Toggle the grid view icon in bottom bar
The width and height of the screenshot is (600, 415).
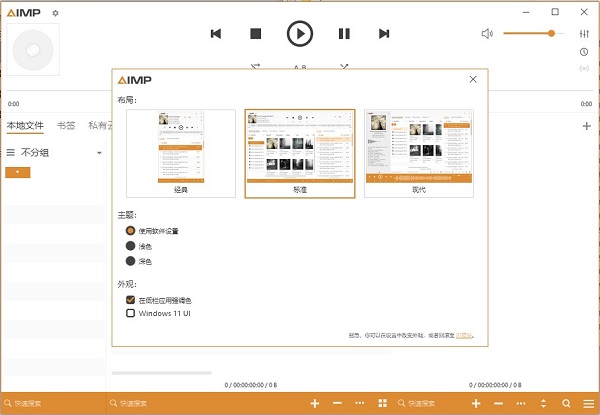(382, 403)
